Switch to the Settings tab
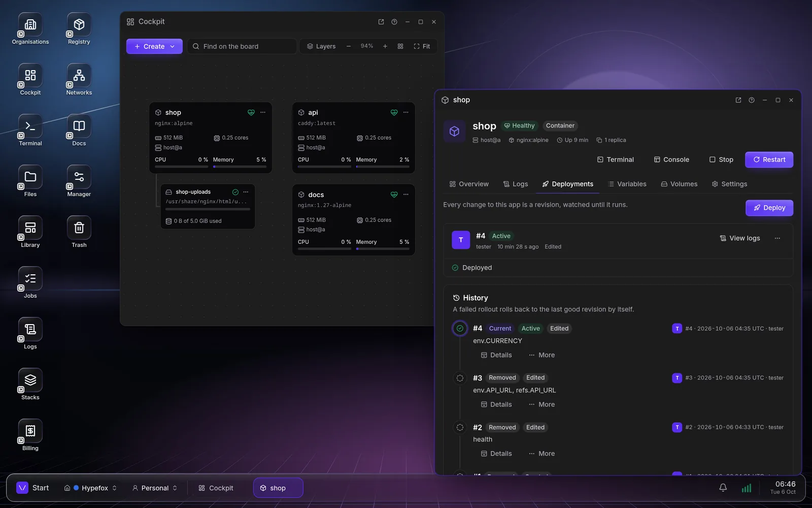 pyautogui.click(x=729, y=184)
